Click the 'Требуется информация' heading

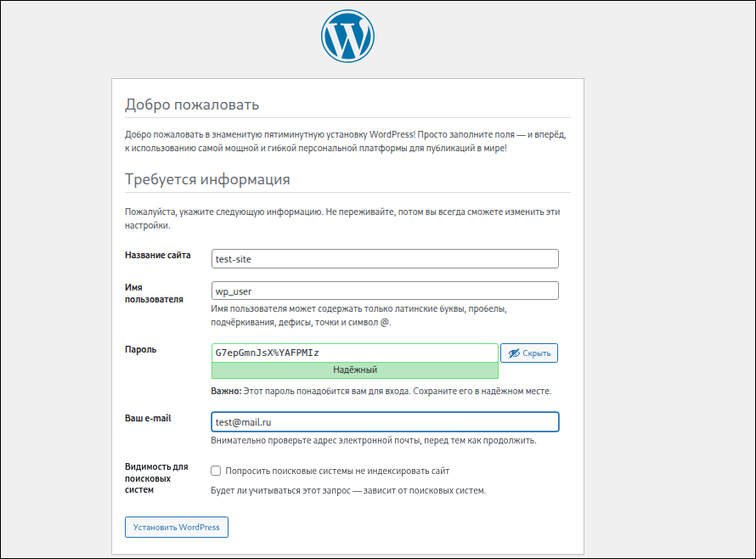click(x=207, y=179)
